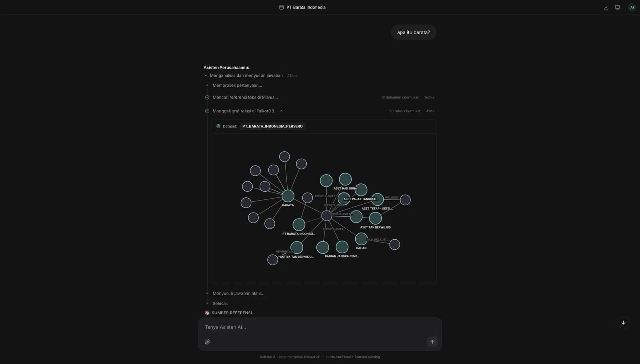This screenshot has height=364, width=640.
Task: Click the database icon beside PT Barata Indonesia
Action: 282,7
